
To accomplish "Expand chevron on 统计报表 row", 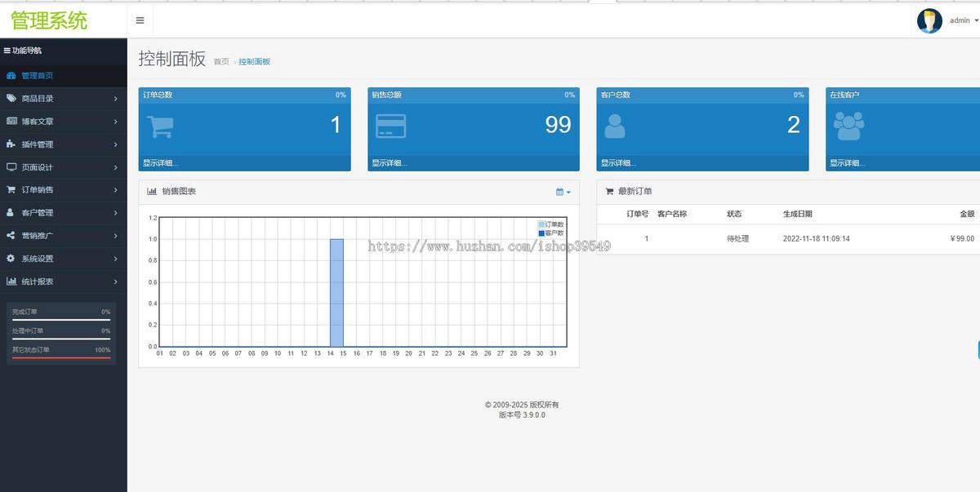I will (x=115, y=281).
